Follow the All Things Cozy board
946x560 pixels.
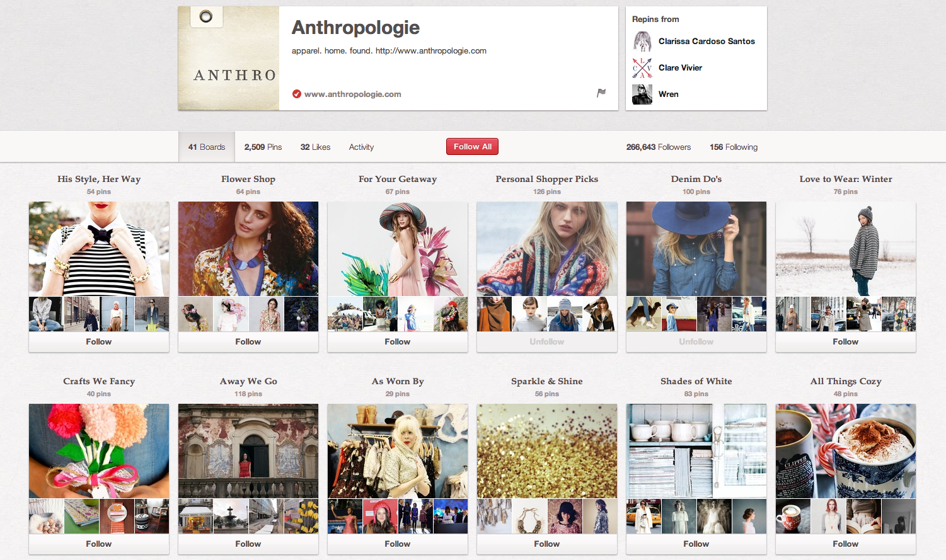[846, 544]
